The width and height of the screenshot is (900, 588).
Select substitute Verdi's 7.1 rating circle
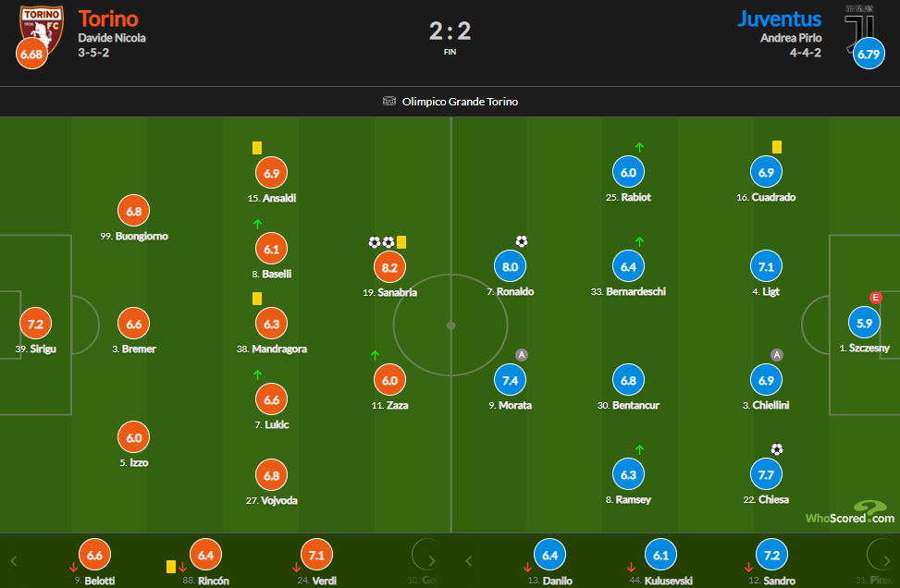[x=316, y=555]
